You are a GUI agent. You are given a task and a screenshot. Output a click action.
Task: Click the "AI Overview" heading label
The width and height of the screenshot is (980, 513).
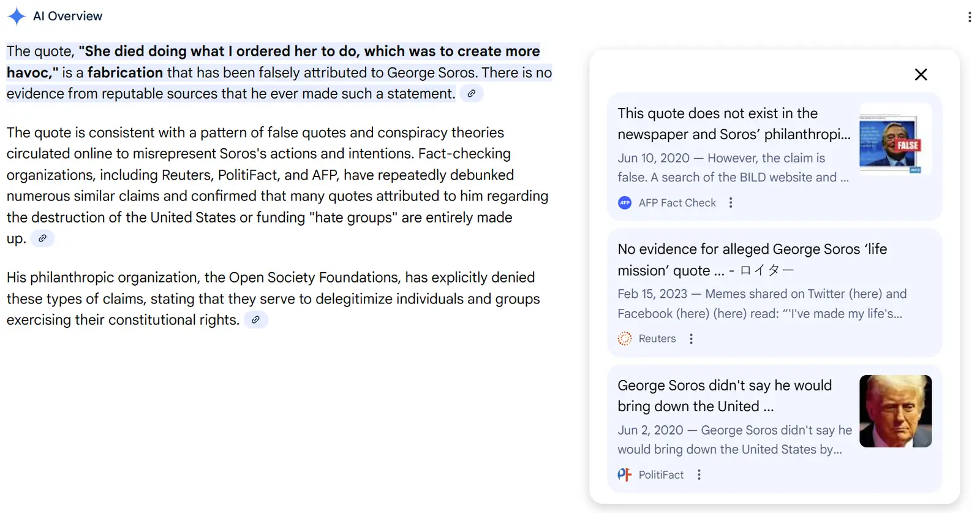[67, 17]
